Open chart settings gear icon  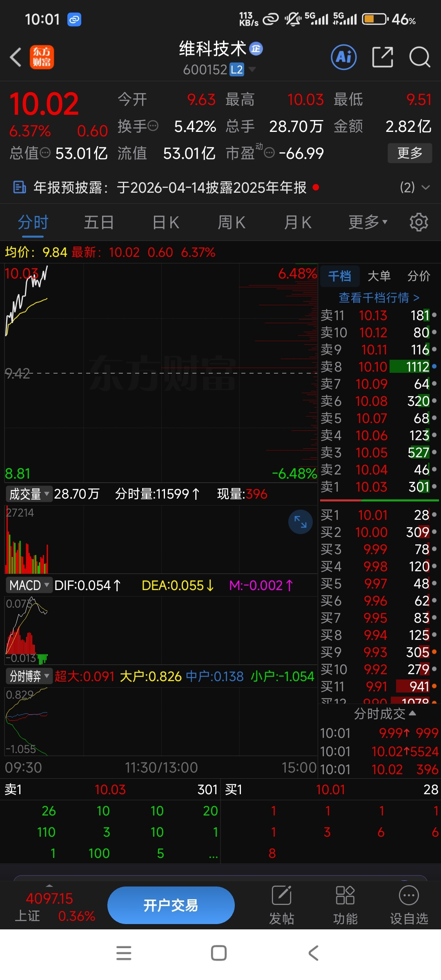coord(419,223)
